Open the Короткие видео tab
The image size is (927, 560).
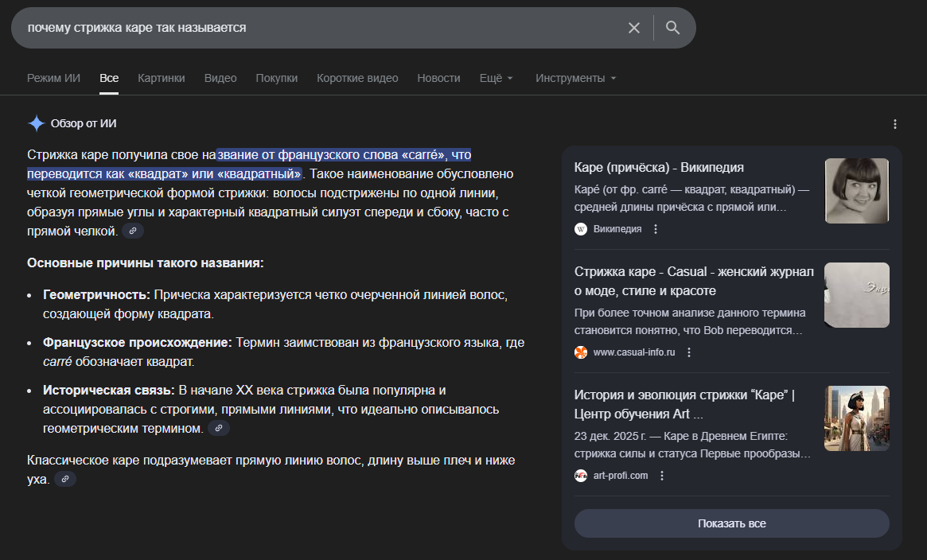click(357, 78)
